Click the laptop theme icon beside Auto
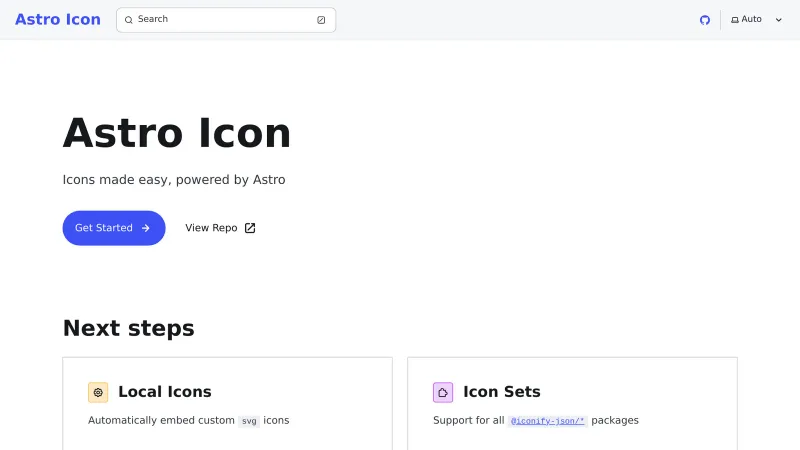This screenshot has height=450, width=800. (x=735, y=20)
